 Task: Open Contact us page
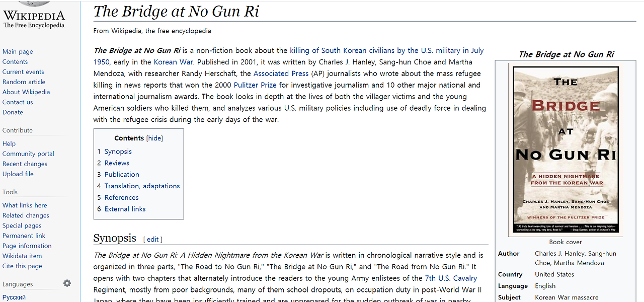pyautogui.click(x=18, y=102)
